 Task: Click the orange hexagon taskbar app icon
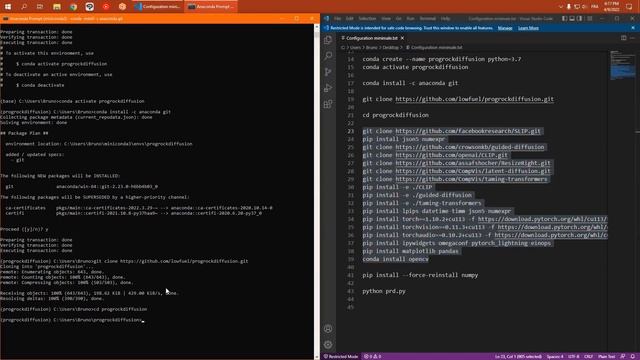122,7
